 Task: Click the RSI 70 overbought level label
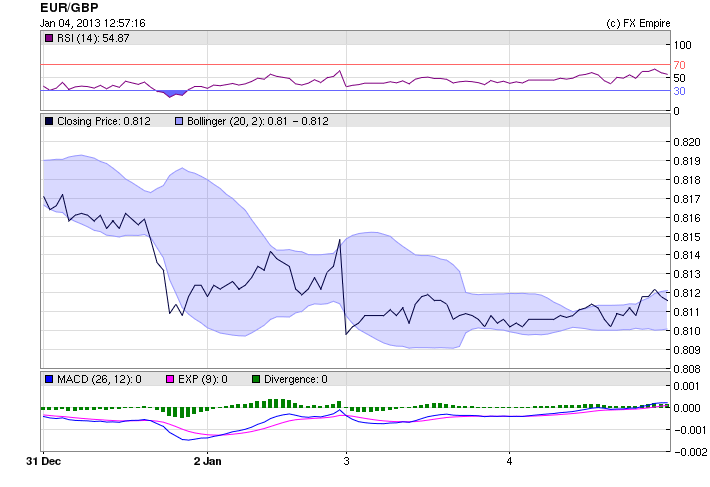679,65
